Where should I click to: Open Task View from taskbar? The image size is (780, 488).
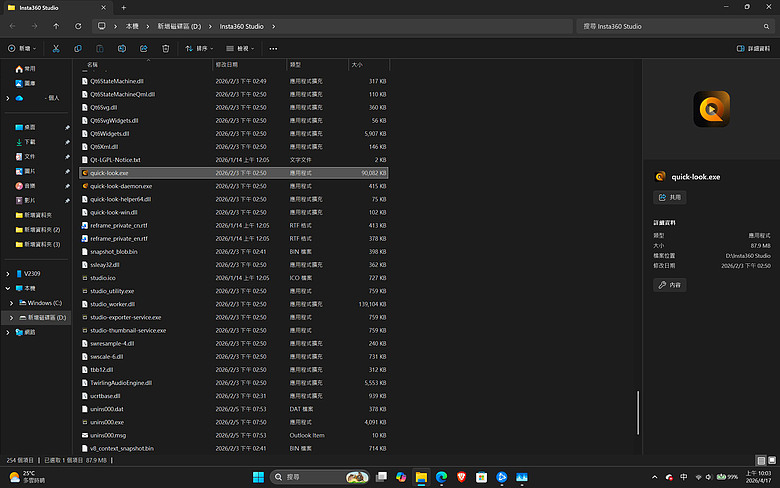(382, 477)
